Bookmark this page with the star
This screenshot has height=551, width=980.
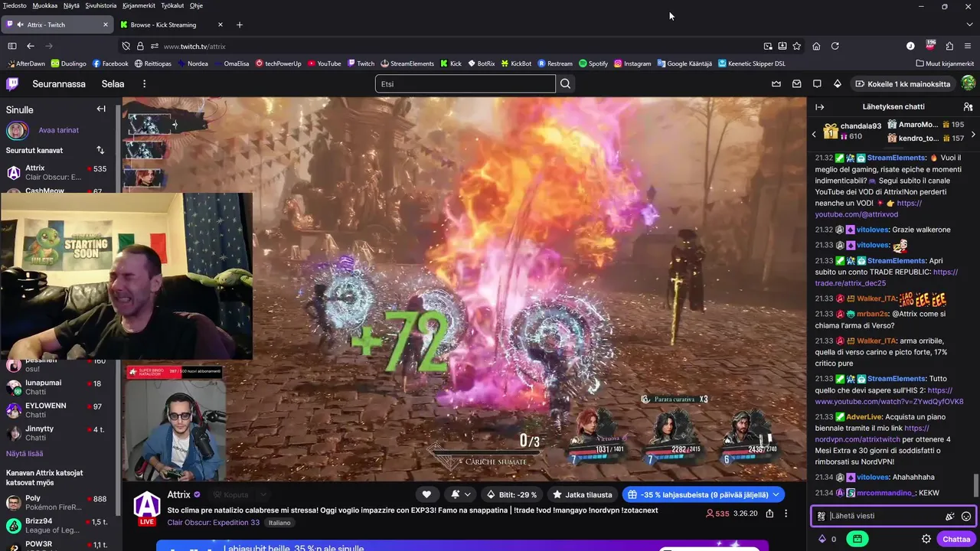796,46
